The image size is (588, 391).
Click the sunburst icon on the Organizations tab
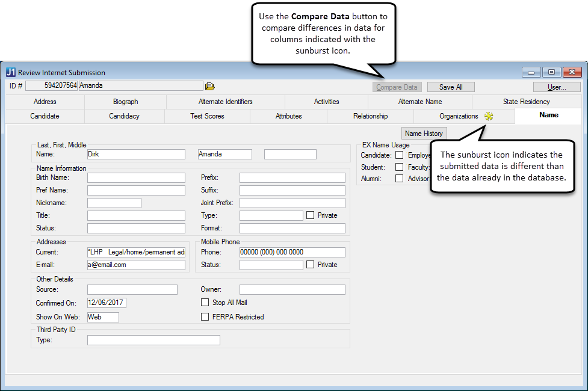(489, 116)
